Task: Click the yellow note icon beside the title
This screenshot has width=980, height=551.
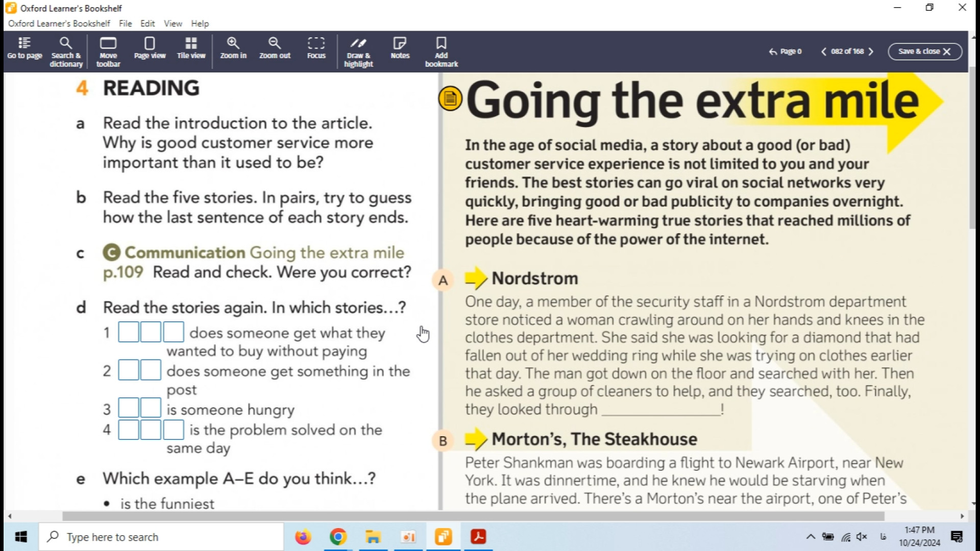Action: (450, 98)
